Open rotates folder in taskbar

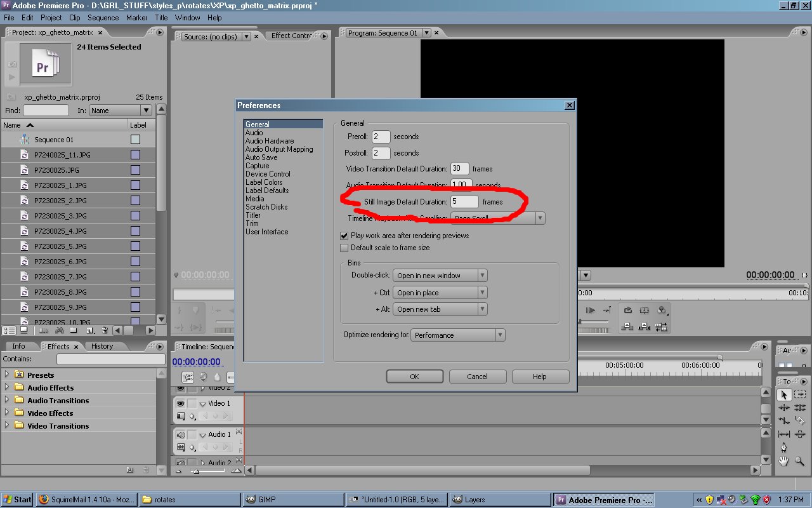pos(190,500)
